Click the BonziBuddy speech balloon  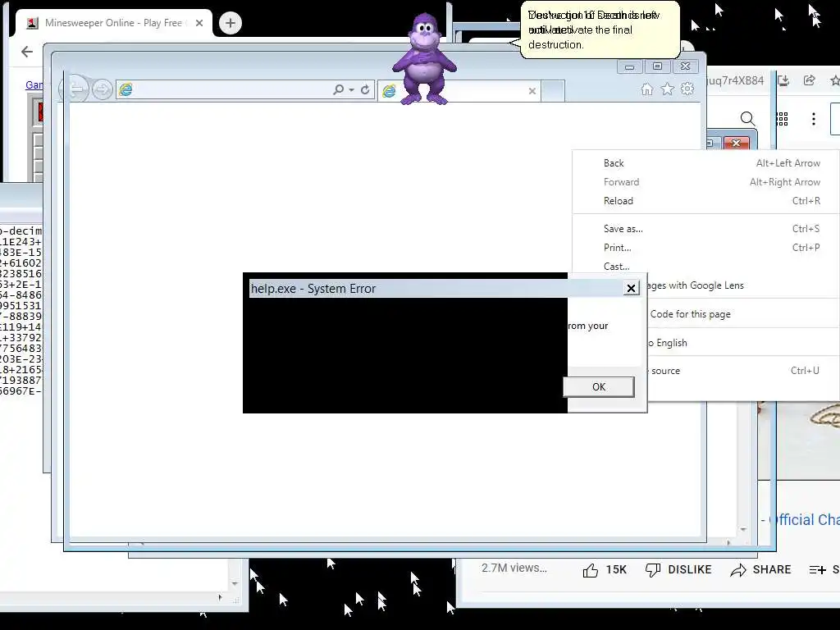click(x=600, y=30)
